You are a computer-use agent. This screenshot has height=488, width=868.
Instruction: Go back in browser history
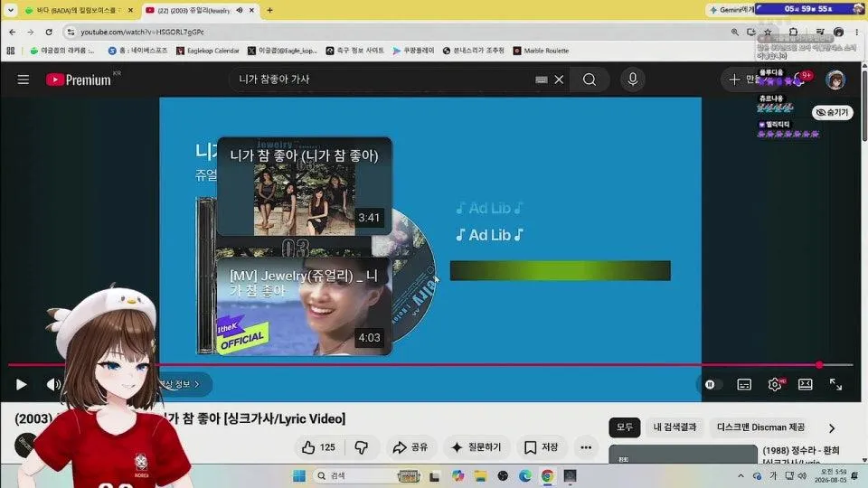(12, 33)
